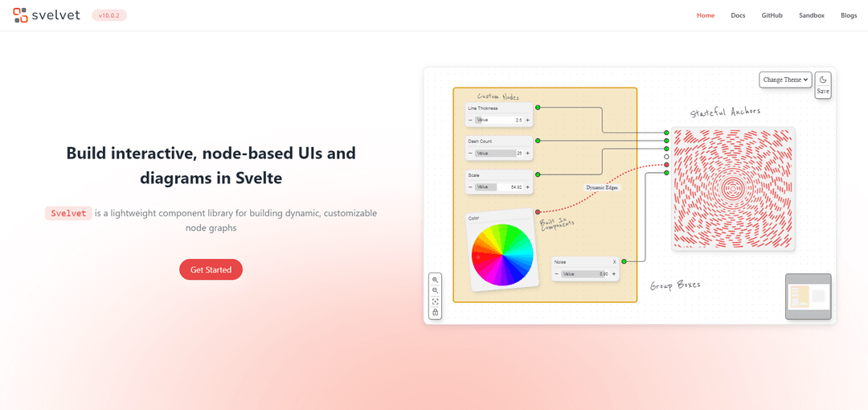Close the Noise node using X
The image size is (868, 410).
(615, 262)
